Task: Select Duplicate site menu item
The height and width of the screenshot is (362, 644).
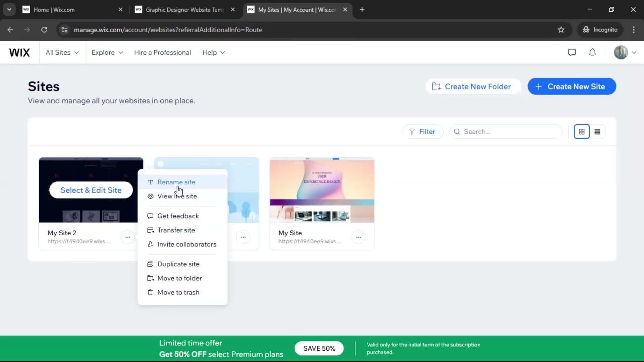Action: click(x=182, y=264)
